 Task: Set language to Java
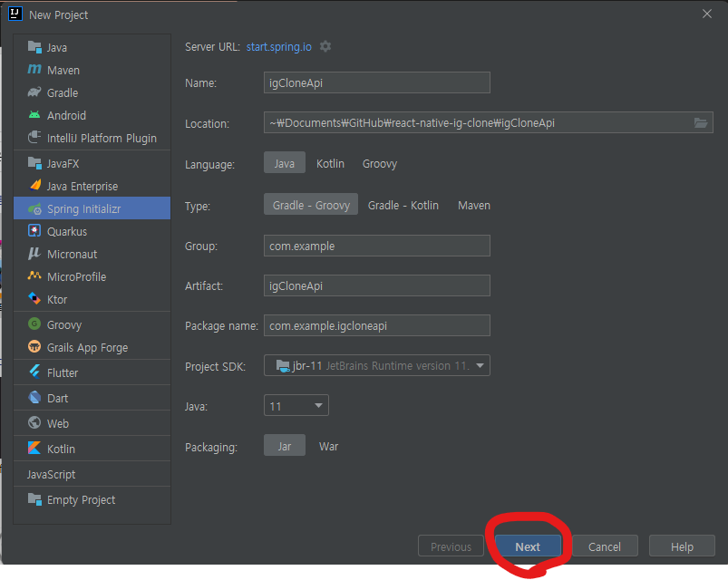[x=285, y=163]
